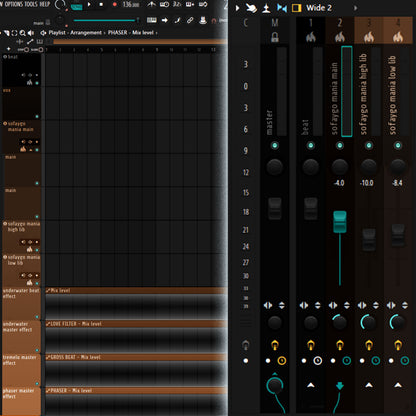Screen dimensions: 416x416
Task: Click the white arrow auto-scroll icon
Action: (165, 20)
